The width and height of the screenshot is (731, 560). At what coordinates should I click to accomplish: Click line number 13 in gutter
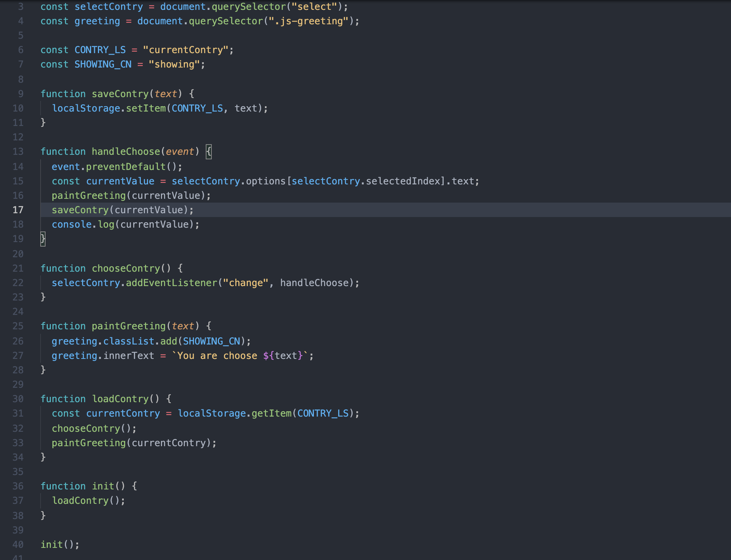pyautogui.click(x=18, y=151)
